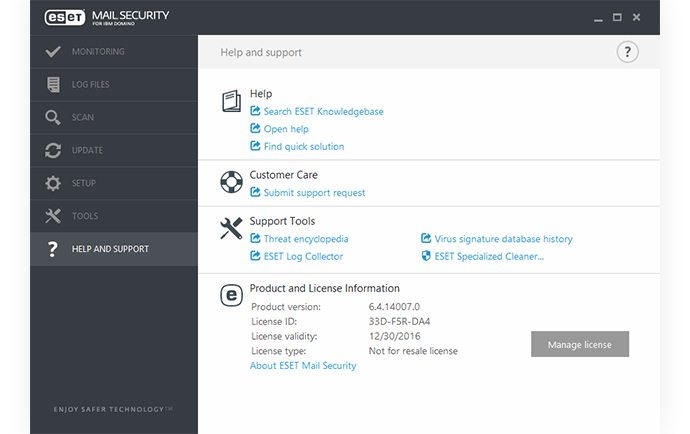690x434 pixels.
Task: Click the ESET logo in title bar
Action: click(65, 17)
